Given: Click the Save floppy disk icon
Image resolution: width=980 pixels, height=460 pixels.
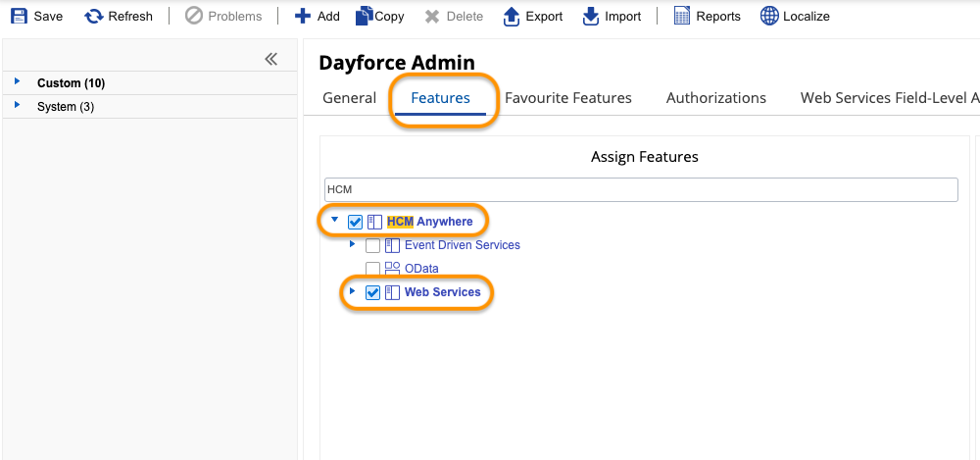Looking at the screenshot, I should point(20,17).
